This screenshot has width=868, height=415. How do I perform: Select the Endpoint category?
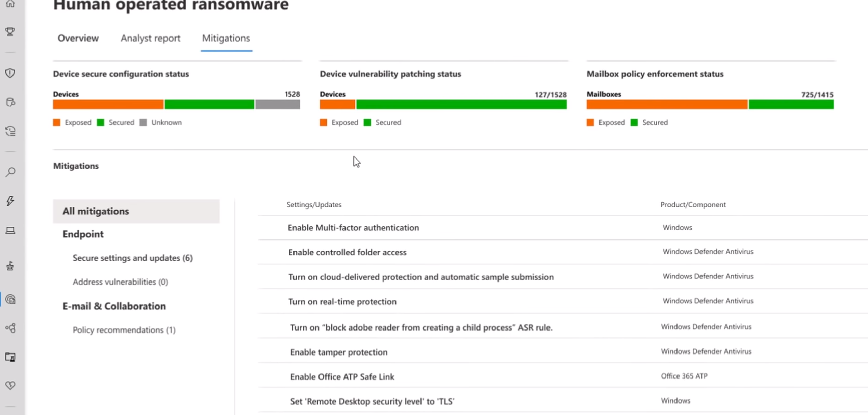pos(83,234)
